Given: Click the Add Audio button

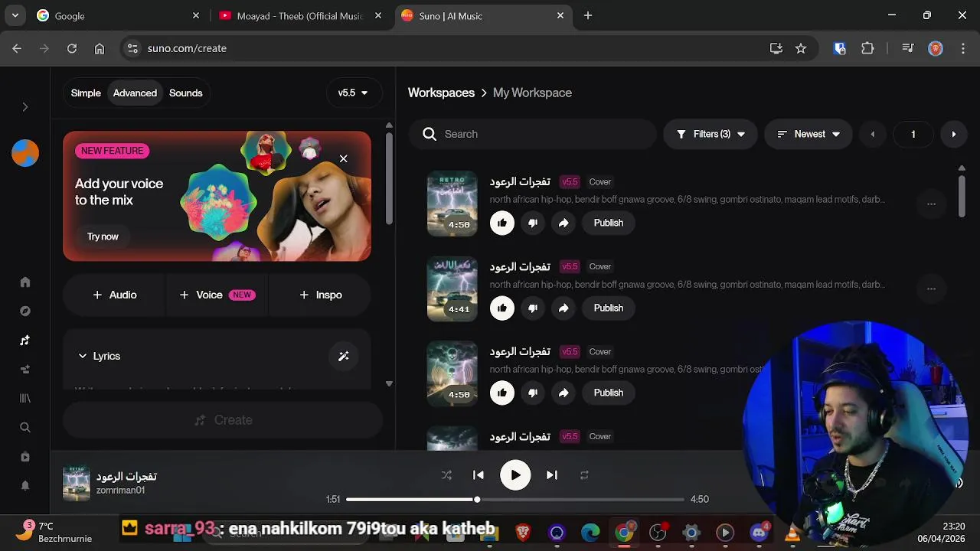Looking at the screenshot, I should coord(114,295).
